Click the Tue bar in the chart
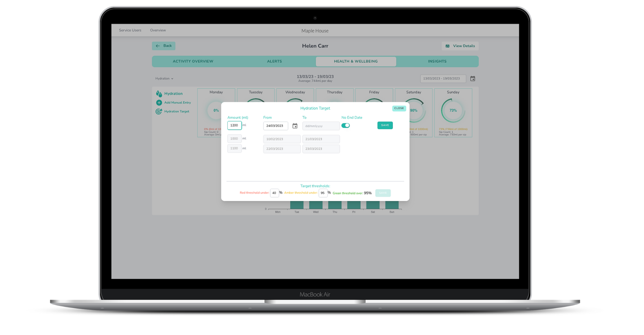Screen dimensions: 644x335 [297, 205]
